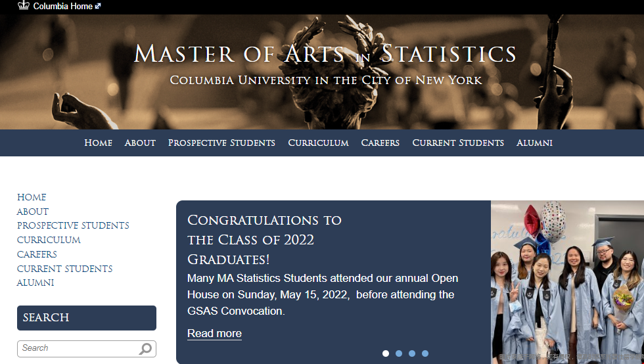Image resolution: width=644 pixels, height=364 pixels.
Task: Follow the Read more link
Action: point(214,333)
